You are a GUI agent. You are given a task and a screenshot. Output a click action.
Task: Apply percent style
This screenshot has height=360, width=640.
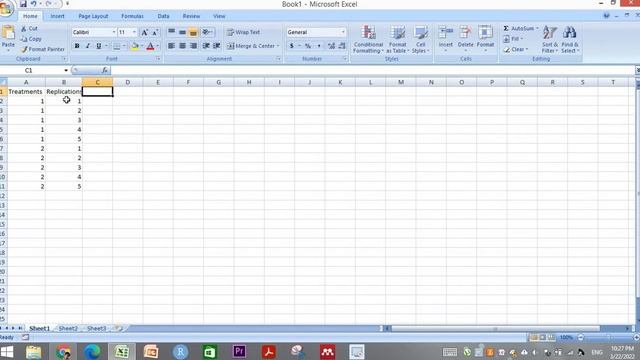point(308,46)
